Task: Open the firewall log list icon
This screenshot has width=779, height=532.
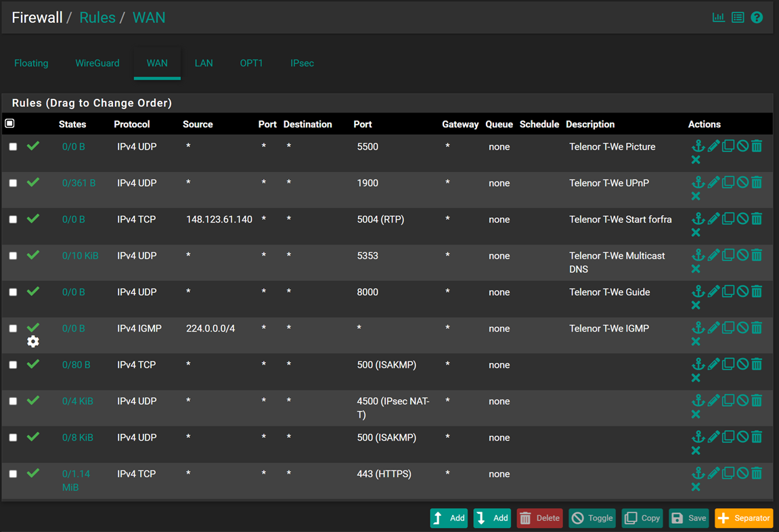Action: tap(738, 18)
